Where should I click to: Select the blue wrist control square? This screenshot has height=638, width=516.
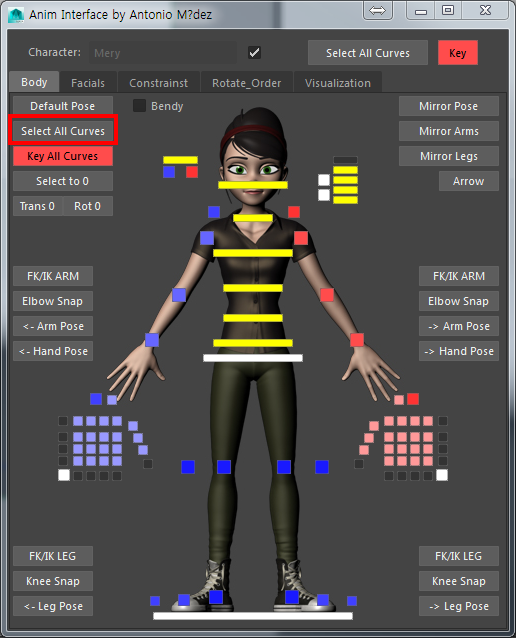tap(152, 340)
